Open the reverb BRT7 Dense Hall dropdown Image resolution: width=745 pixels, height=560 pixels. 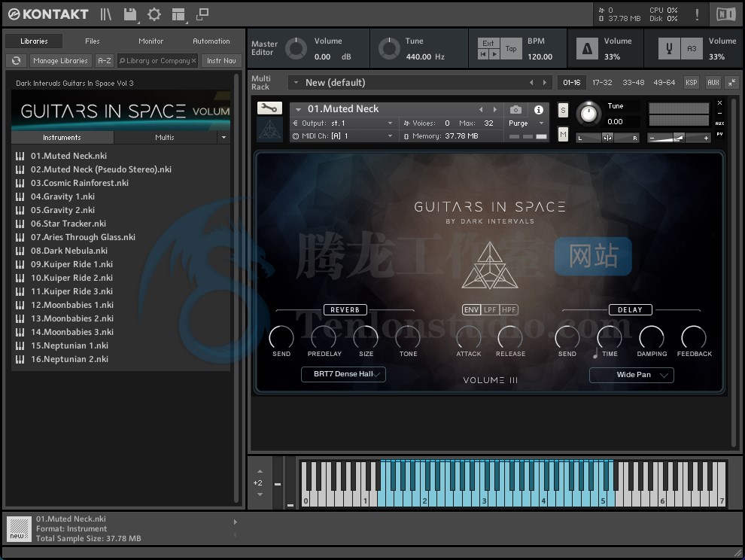[x=343, y=374]
